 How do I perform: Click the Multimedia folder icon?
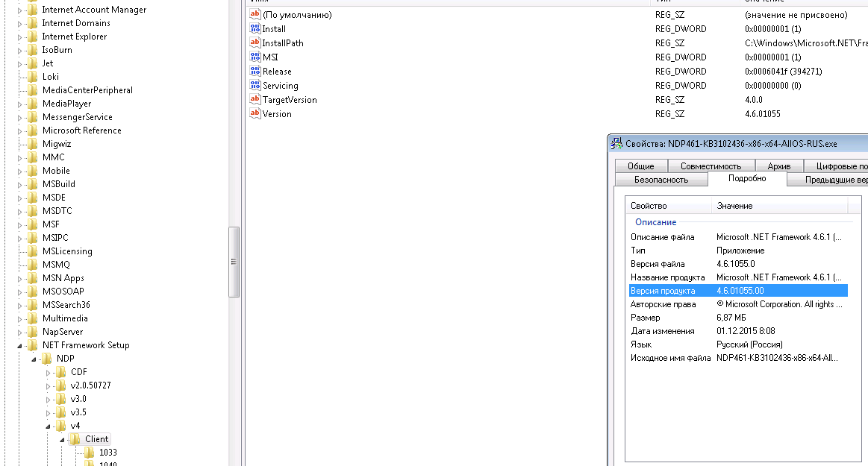[34, 318]
